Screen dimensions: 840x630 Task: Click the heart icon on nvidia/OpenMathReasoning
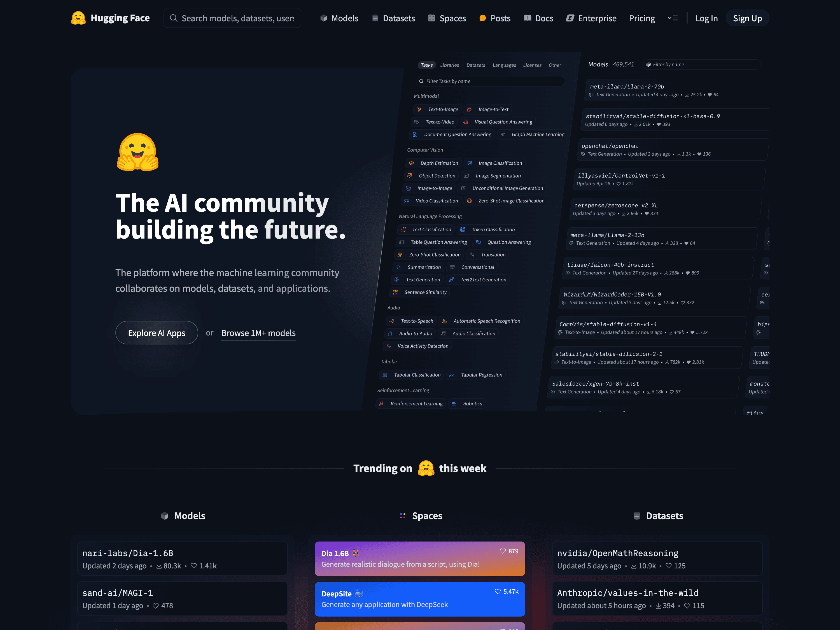[x=669, y=566]
